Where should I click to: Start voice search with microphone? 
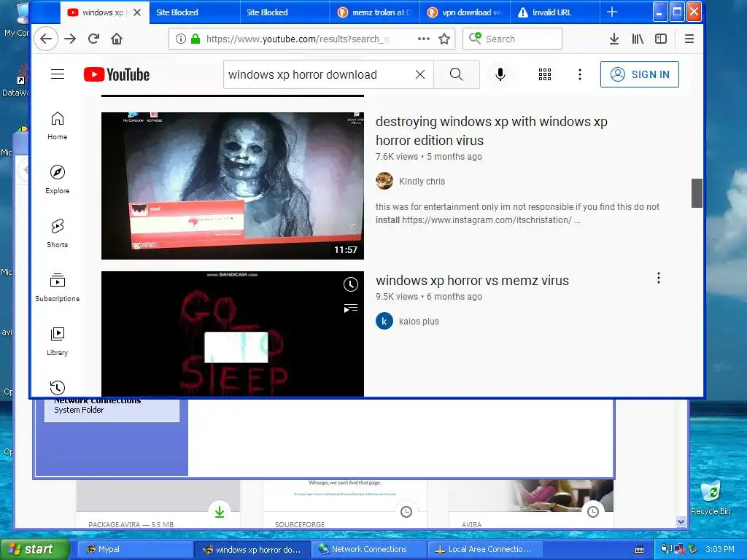point(500,74)
